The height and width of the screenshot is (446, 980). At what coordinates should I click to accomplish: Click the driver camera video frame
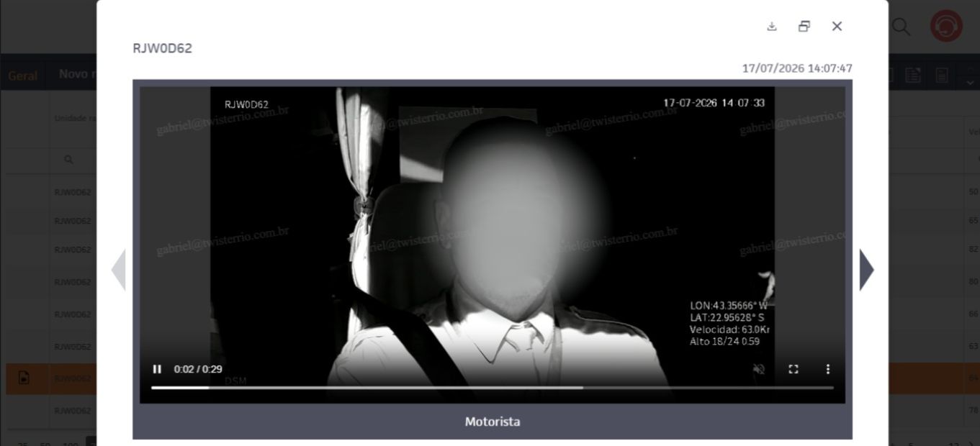[x=493, y=245]
